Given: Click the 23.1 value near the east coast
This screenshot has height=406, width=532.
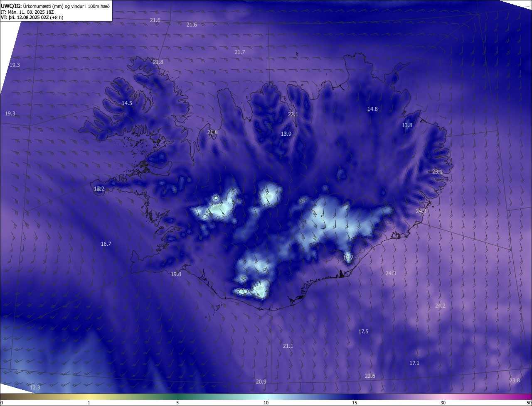Looking at the screenshot, I should pos(437,172).
